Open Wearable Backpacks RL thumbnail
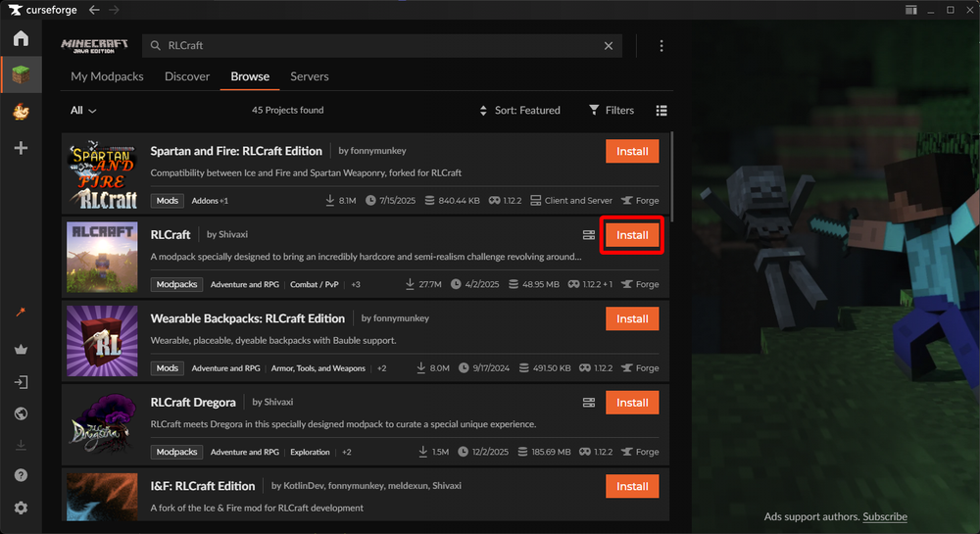The height and width of the screenshot is (534, 980). [102, 341]
